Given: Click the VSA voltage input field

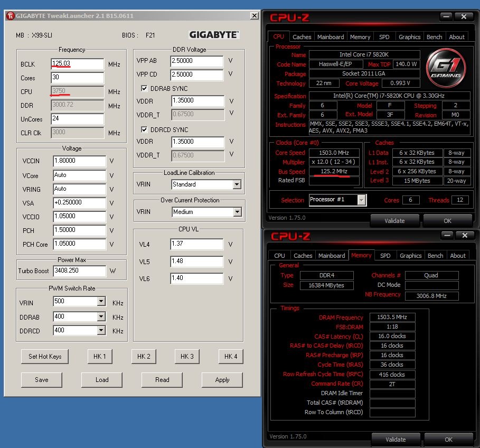Looking at the screenshot, I should (x=80, y=203).
